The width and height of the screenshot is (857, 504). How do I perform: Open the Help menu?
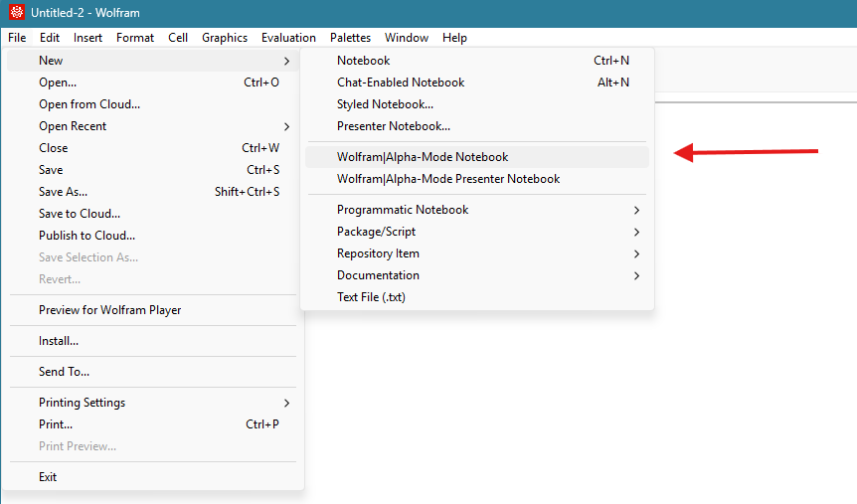(x=454, y=38)
